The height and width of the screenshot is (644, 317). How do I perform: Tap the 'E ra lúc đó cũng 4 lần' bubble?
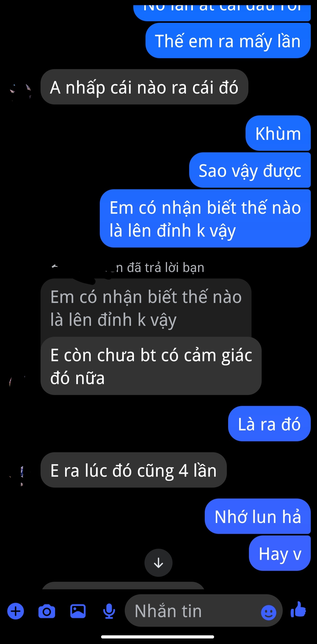(134, 470)
